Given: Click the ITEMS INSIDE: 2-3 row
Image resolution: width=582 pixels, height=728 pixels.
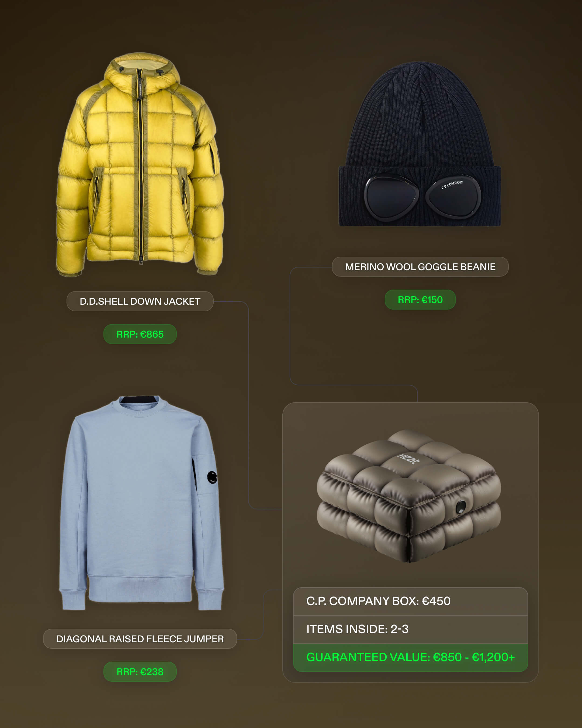Looking at the screenshot, I should [x=411, y=629].
